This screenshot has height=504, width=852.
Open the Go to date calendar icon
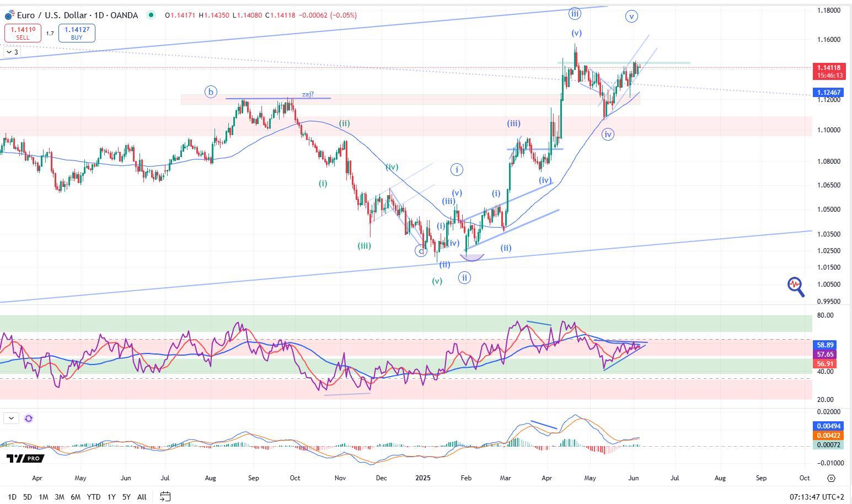tap(165, 497)
